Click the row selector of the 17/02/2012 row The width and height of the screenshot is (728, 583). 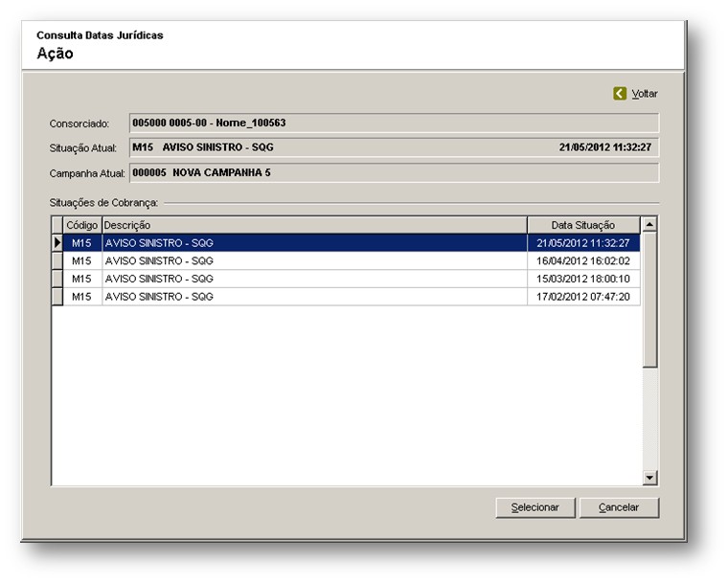pos(57,297)
